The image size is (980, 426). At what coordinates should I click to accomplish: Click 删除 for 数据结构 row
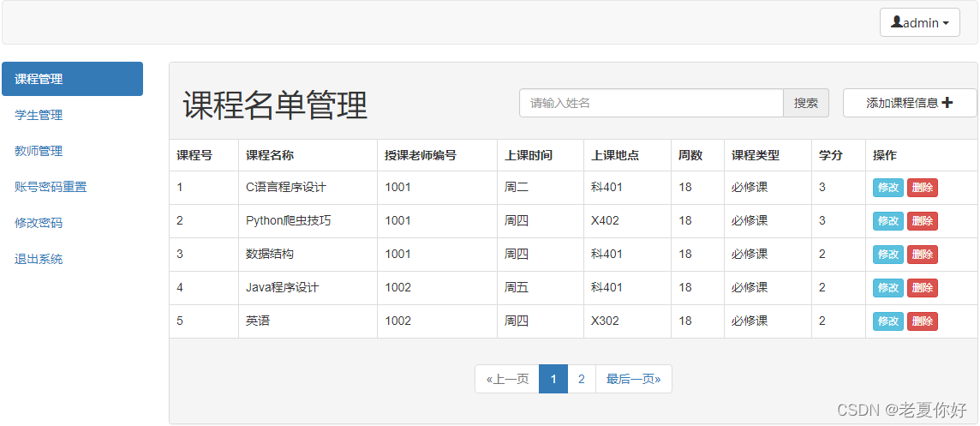point(923,254)
